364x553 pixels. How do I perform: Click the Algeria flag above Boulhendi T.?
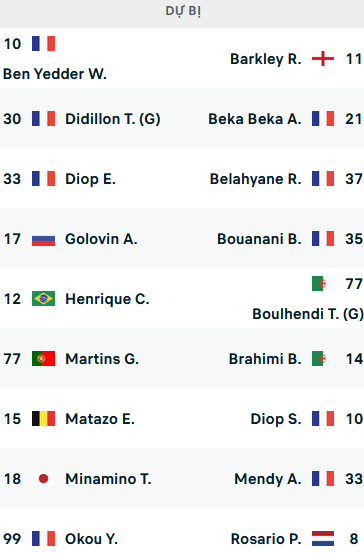click(323, 284)
